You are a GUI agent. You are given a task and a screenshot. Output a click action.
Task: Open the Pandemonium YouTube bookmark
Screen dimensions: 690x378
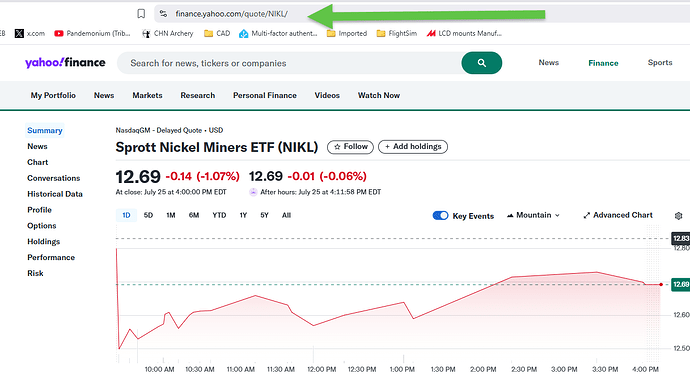(92, 33)
